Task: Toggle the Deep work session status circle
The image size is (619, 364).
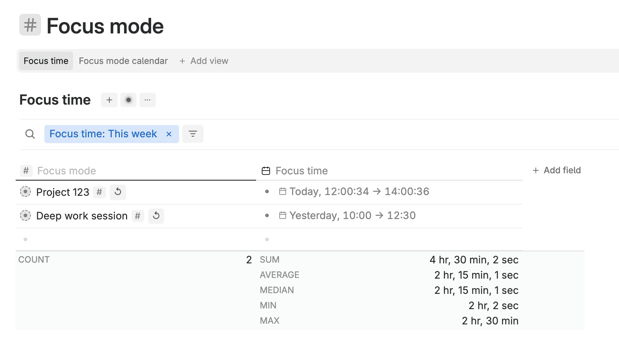Action: pyautogui.click(x=25, y=215)
